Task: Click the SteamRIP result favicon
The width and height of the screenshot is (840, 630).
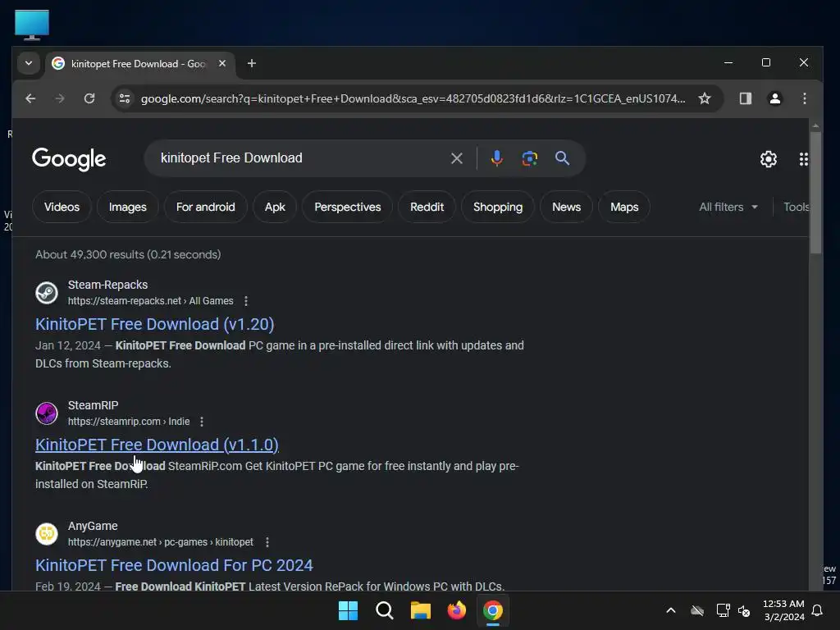Action: tap(47, 413)
